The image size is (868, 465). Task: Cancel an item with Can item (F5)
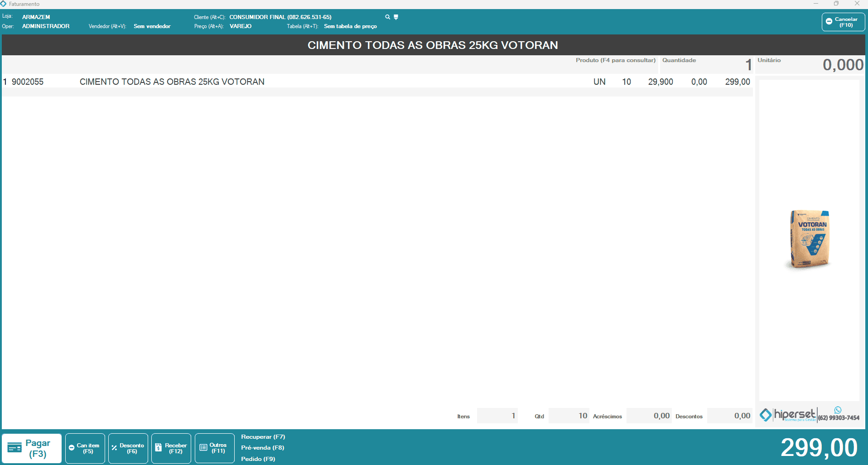85,448
